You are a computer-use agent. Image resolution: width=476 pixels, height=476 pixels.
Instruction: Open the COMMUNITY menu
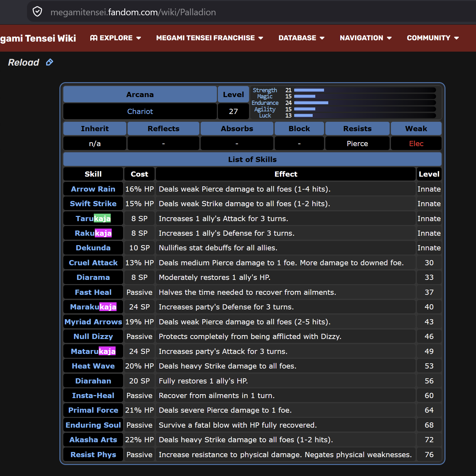(x=433, y=38)
